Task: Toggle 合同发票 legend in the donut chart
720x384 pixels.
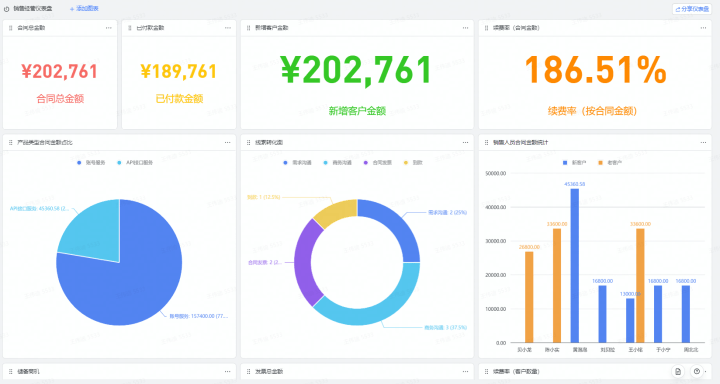Action: (x=377, y=163)
